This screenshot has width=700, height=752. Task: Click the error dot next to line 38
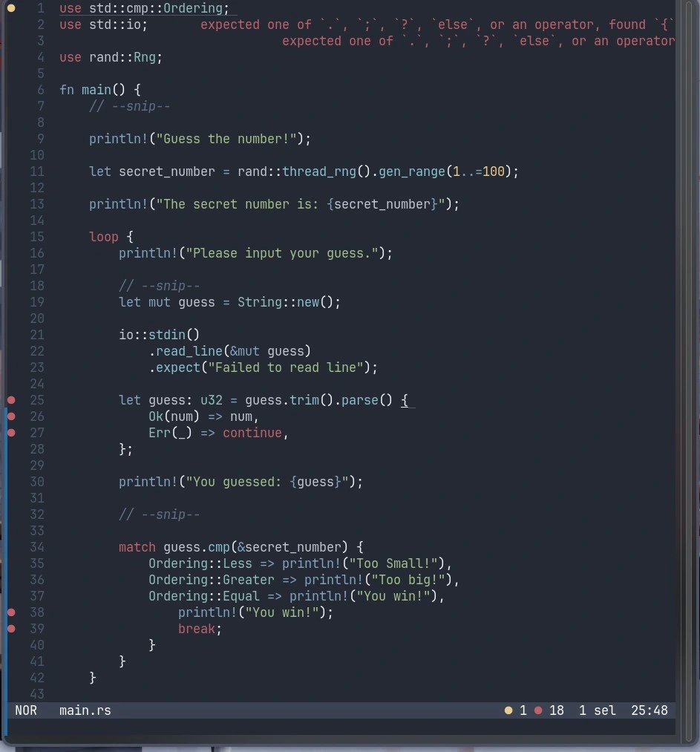[10, 612]
